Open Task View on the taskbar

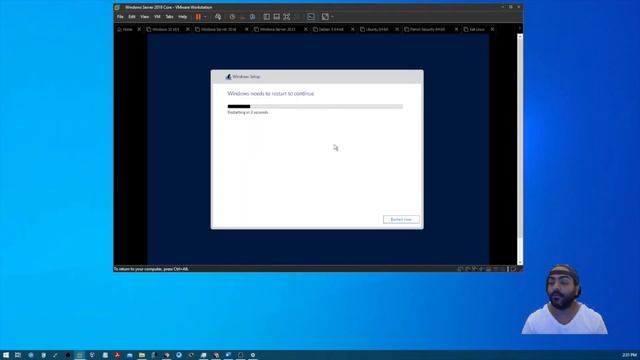pyautogui.click(x=18, y=355)
